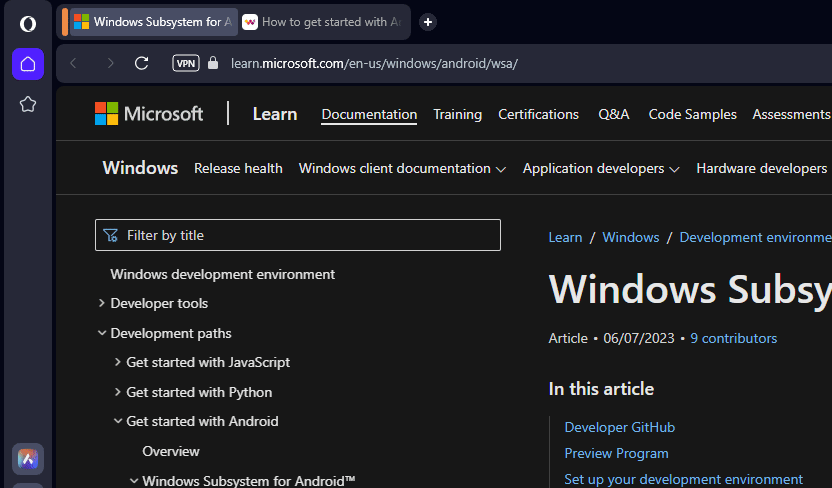This screenshot has width=832, height=488.
Task: Open Release health link
Action: click(x=238, y=168)
